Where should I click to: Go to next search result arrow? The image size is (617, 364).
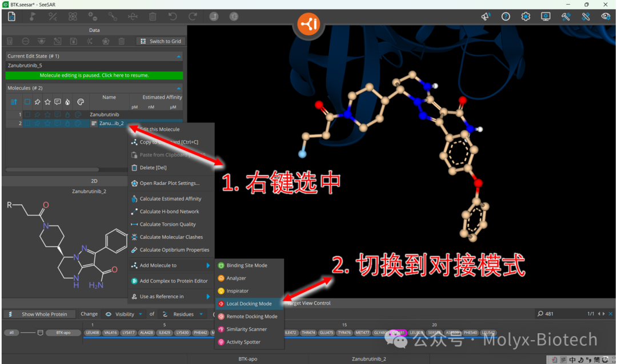point(603,314)
